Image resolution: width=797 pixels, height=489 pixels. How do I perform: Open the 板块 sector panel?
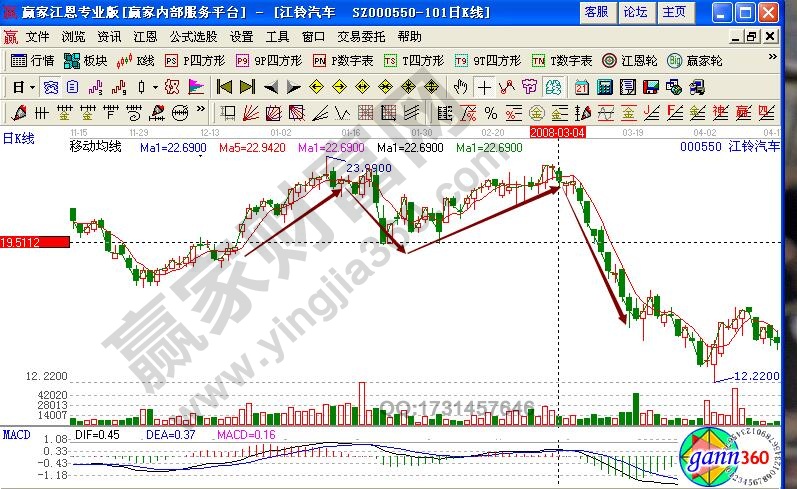(x=86, y=60)
